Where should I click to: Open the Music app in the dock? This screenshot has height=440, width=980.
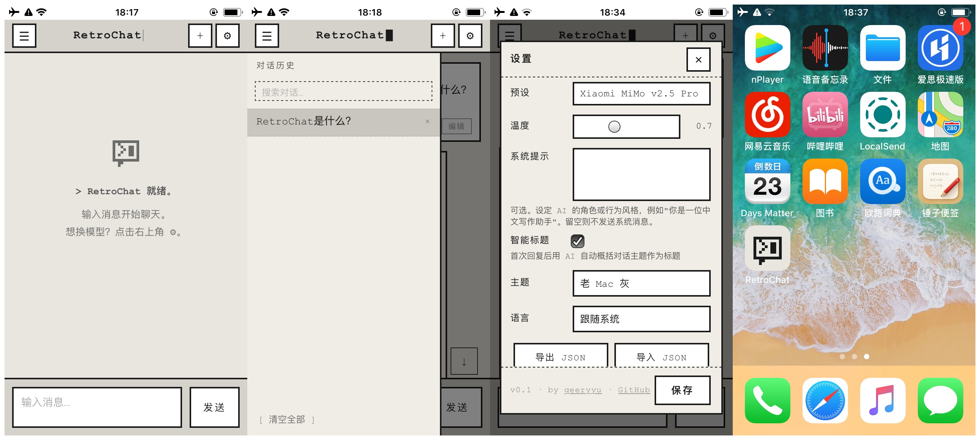883,401
